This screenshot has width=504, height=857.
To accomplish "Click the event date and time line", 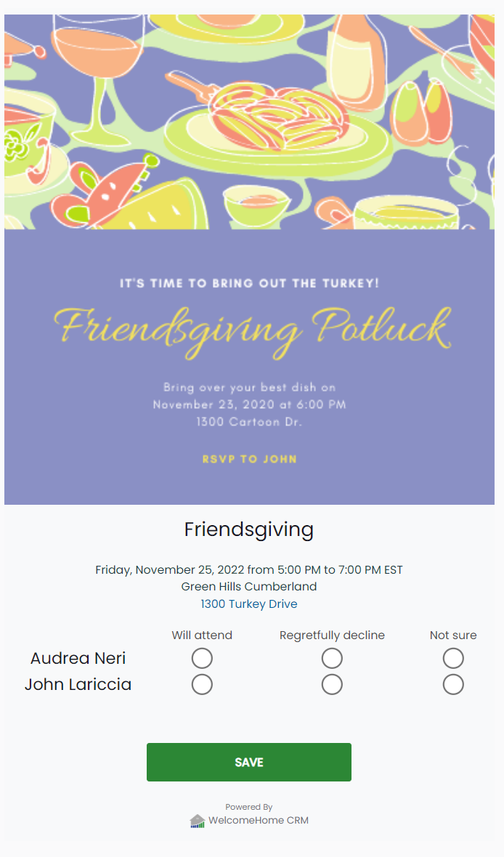I will click(248, 569).
